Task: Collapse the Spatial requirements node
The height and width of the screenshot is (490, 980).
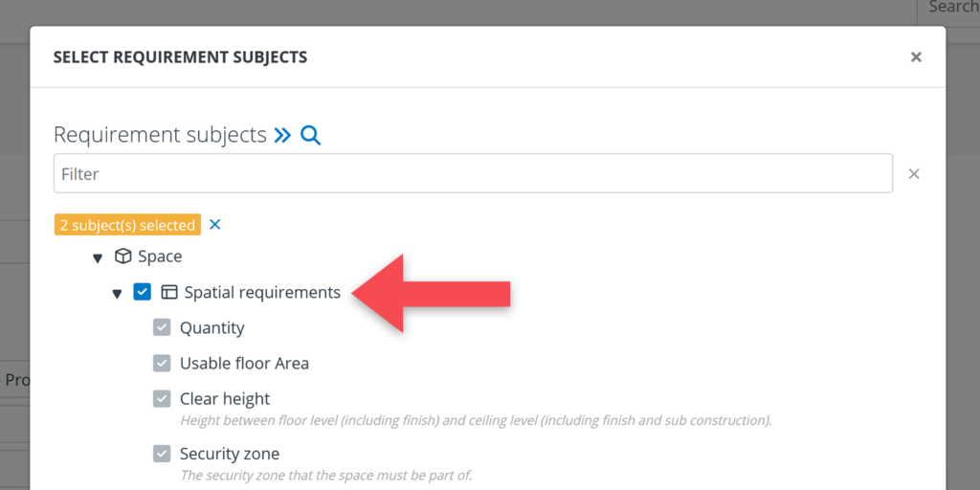Action: point(118,293)
